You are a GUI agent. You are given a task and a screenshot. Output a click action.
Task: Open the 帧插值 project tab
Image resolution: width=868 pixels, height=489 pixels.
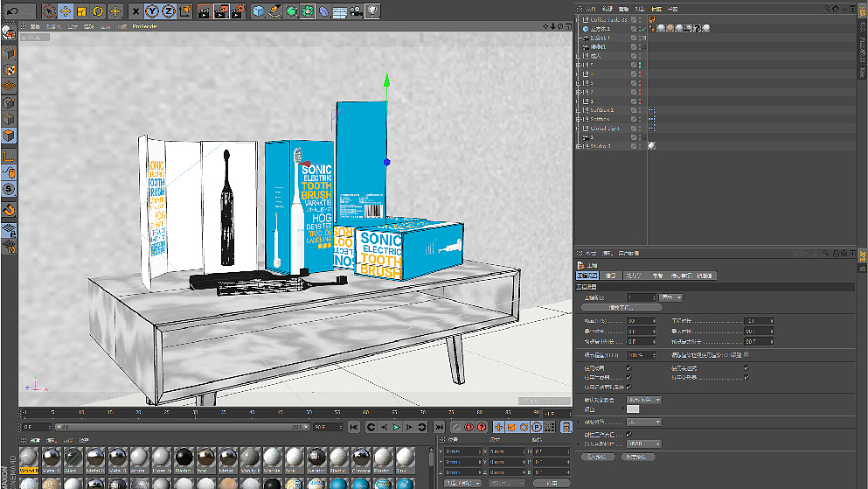point(705,276)
